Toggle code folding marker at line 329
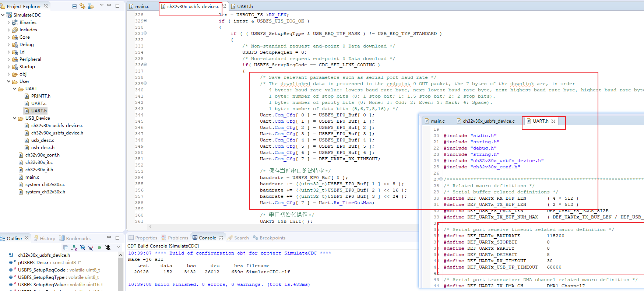This screenshot has height=291, width=644. pyautogui.click(x=145, y=21)
